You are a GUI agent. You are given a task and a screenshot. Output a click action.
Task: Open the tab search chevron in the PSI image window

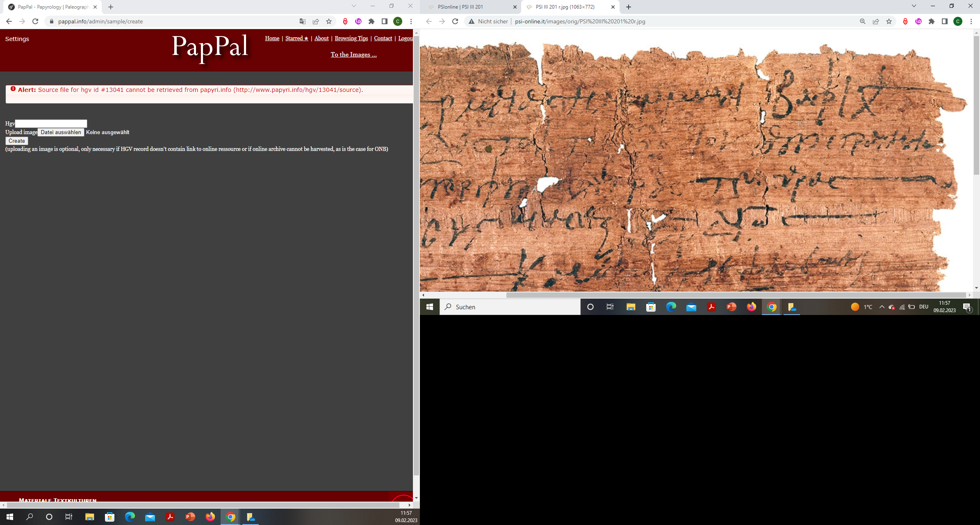pos(914,6)
